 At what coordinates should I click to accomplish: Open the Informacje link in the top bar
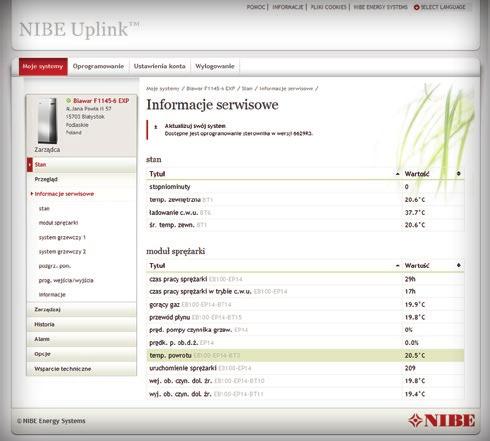point(288,7)
